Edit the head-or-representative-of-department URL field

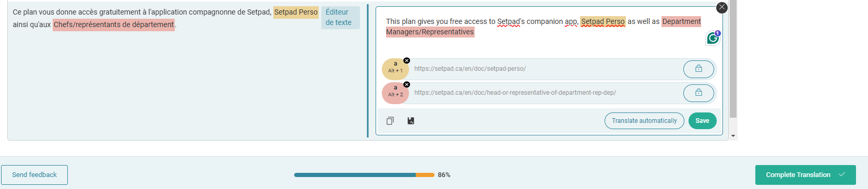click(x=546, y=93)
